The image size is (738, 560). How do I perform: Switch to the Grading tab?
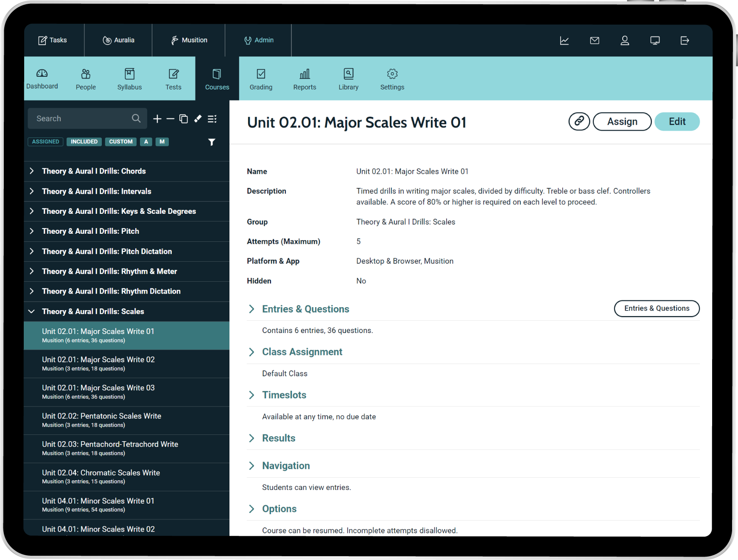point(261,79)
